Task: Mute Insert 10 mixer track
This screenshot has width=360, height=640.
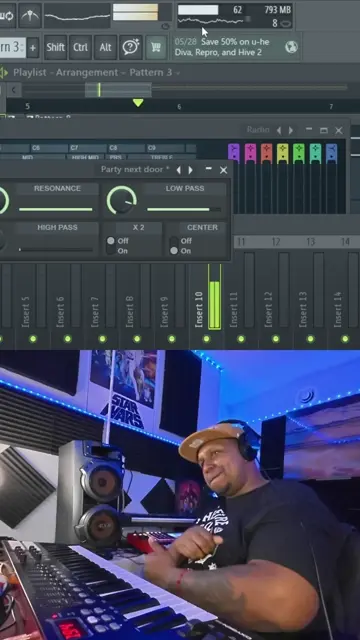Action: [x=207, y=339]
